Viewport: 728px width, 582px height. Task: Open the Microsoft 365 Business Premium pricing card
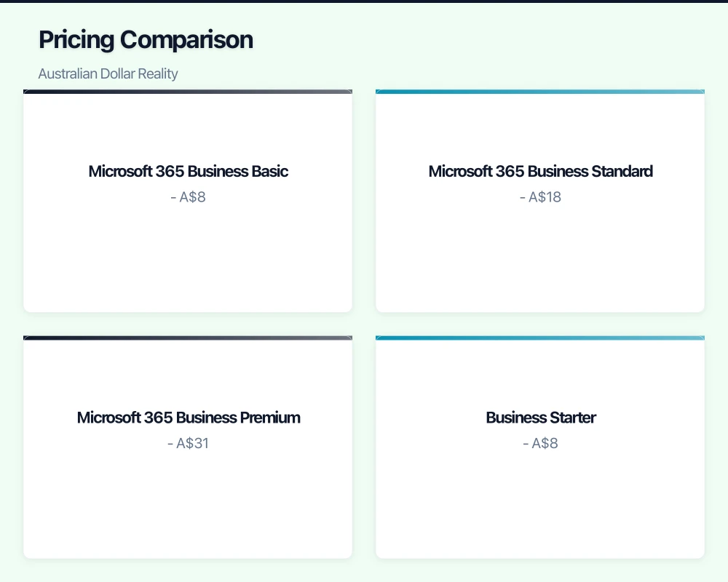[188, 502]
